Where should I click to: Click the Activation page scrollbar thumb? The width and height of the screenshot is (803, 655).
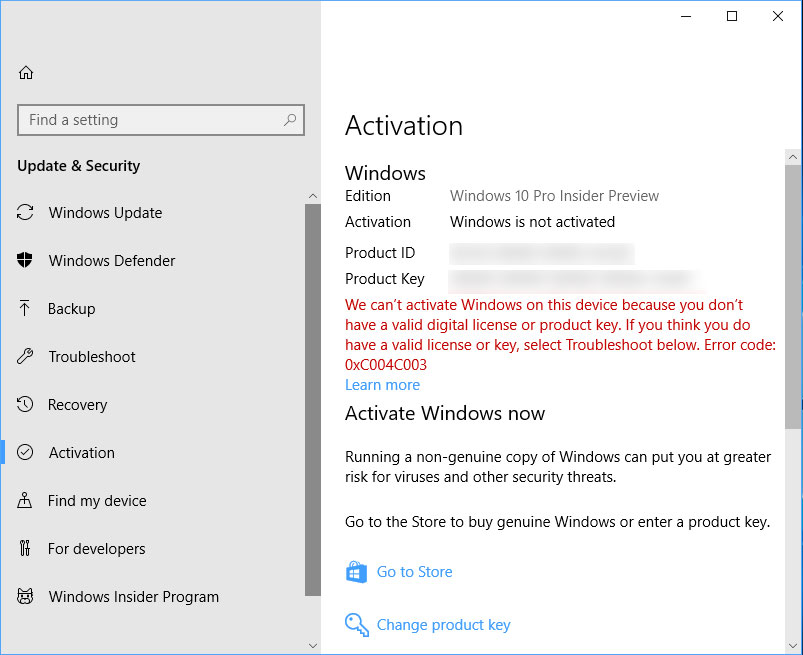click(793, 297)
